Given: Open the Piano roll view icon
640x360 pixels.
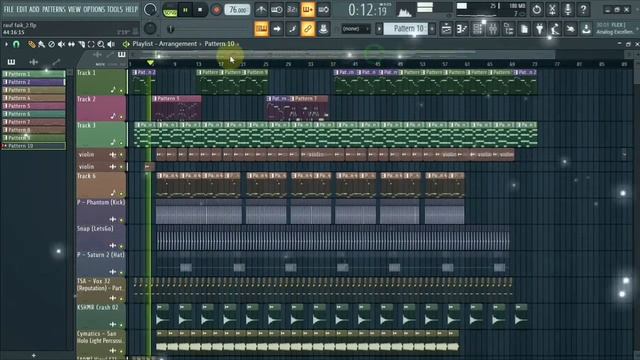Looking at the screenshot, I should click(462, 29).
